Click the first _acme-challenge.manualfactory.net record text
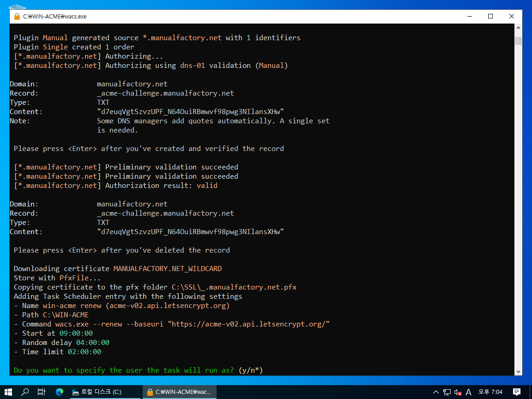The image size is (532, 399). (x=165, y=93)
